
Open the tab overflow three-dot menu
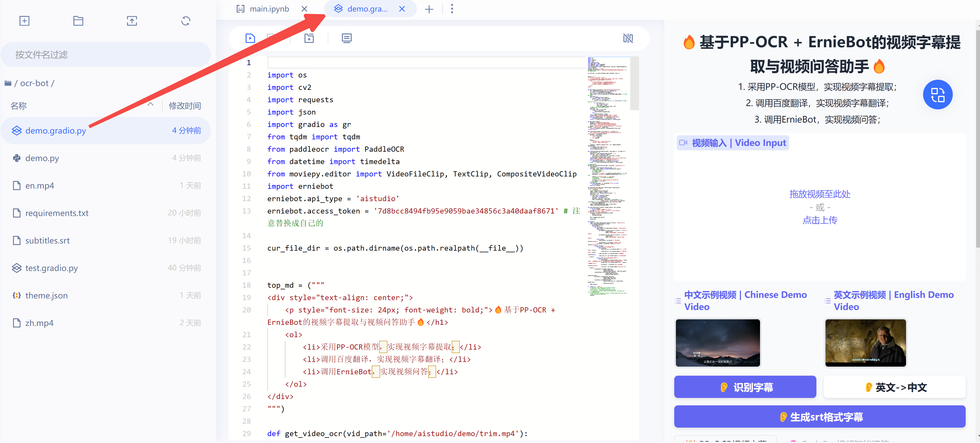pos(452,9)
